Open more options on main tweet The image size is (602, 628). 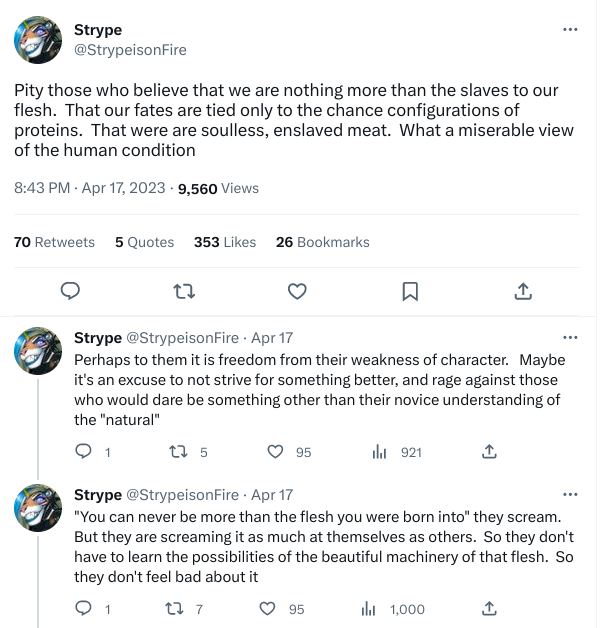[x=570, y=29]
